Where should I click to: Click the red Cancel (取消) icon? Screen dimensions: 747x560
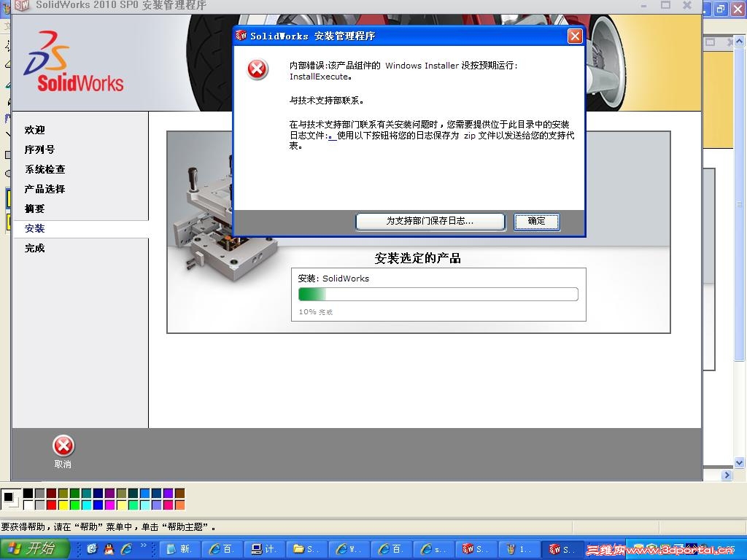63,446
